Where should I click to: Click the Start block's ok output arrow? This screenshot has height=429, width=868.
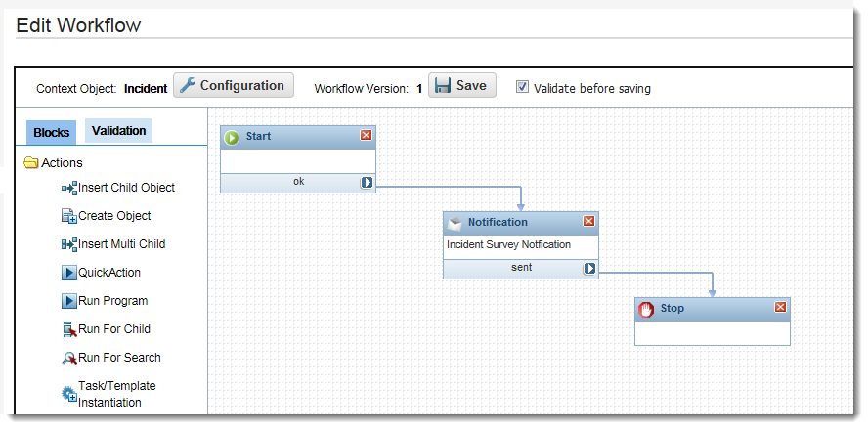point(367,182)
